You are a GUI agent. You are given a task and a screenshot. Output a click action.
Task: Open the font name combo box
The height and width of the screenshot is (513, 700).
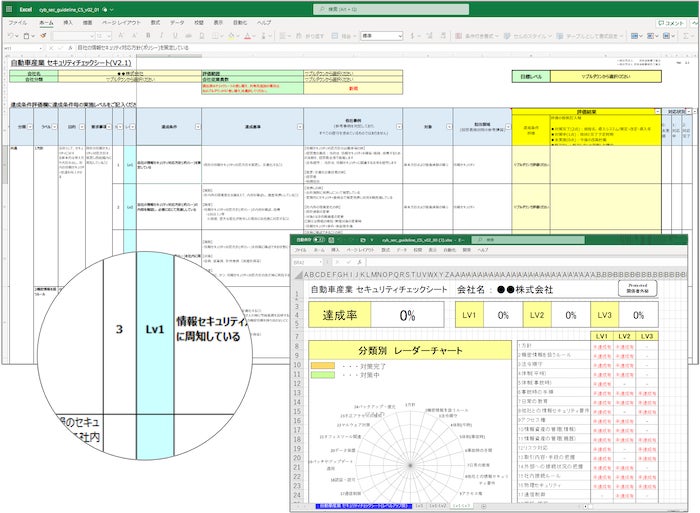(74, 36)
